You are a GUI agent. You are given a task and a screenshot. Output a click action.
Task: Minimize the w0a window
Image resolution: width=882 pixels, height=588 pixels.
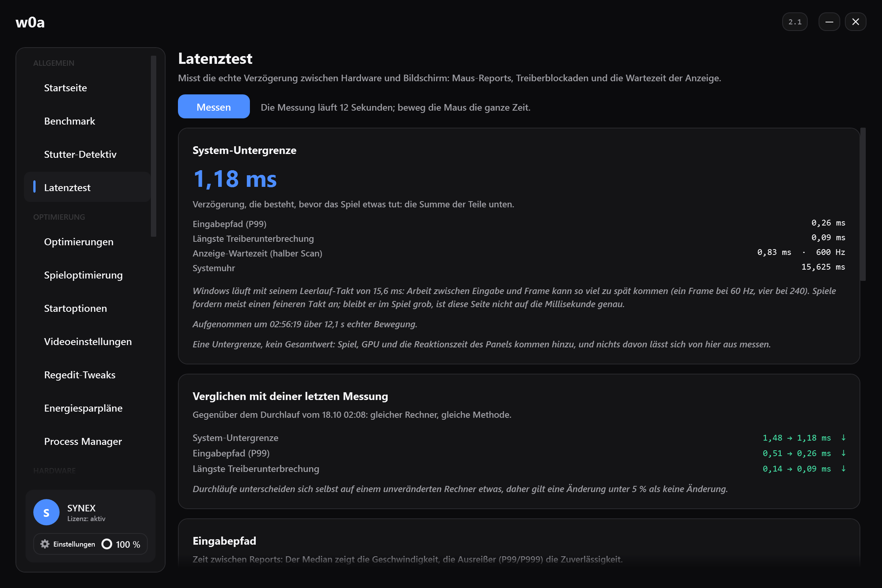click(829, 22)
